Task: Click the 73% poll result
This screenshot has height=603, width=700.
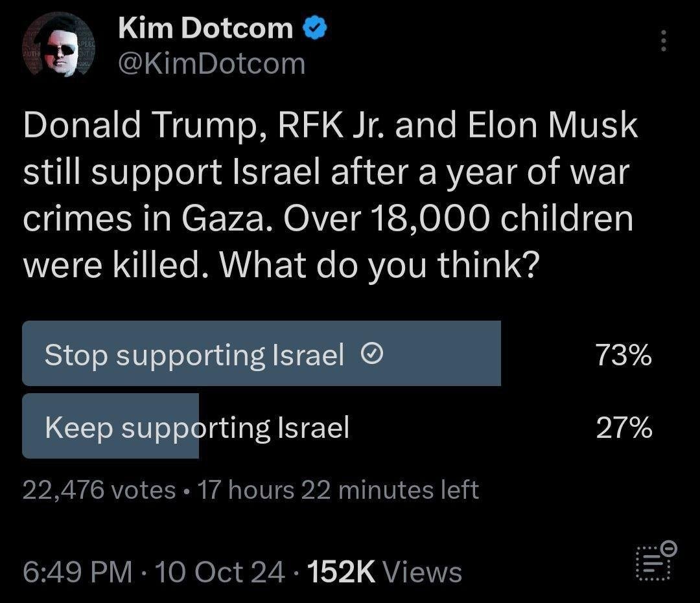Action: point(624,355)
